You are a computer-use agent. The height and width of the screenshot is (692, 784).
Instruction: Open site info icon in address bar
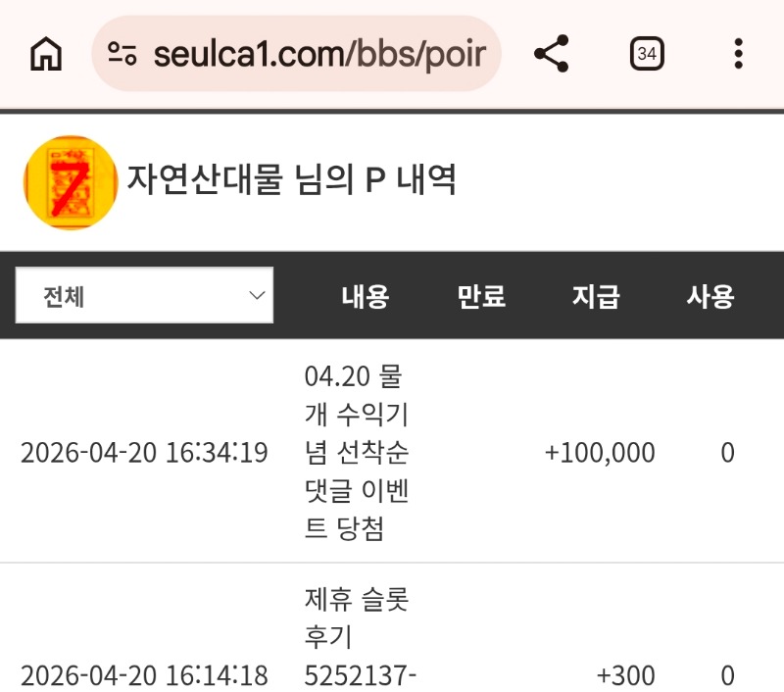(x=122, y=54)
